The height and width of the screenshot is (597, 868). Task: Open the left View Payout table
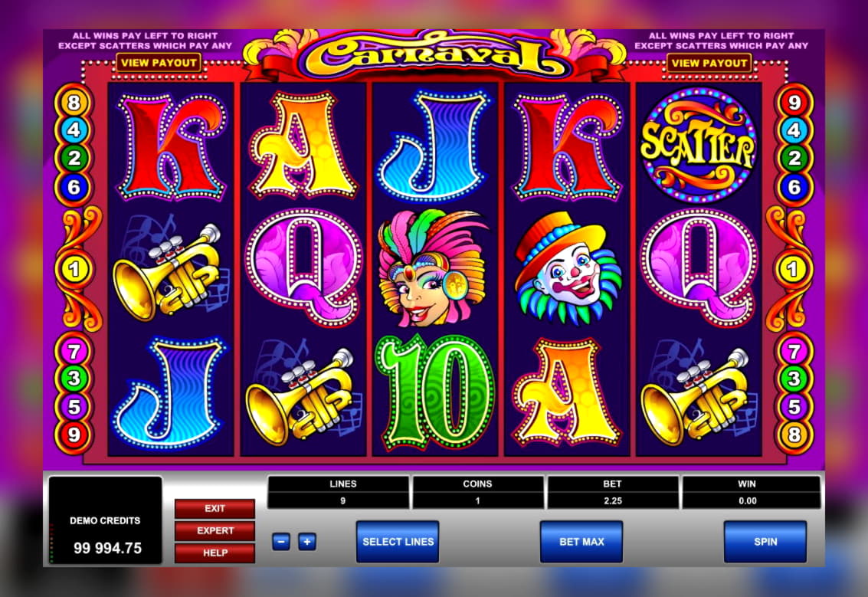pos(159,63)
